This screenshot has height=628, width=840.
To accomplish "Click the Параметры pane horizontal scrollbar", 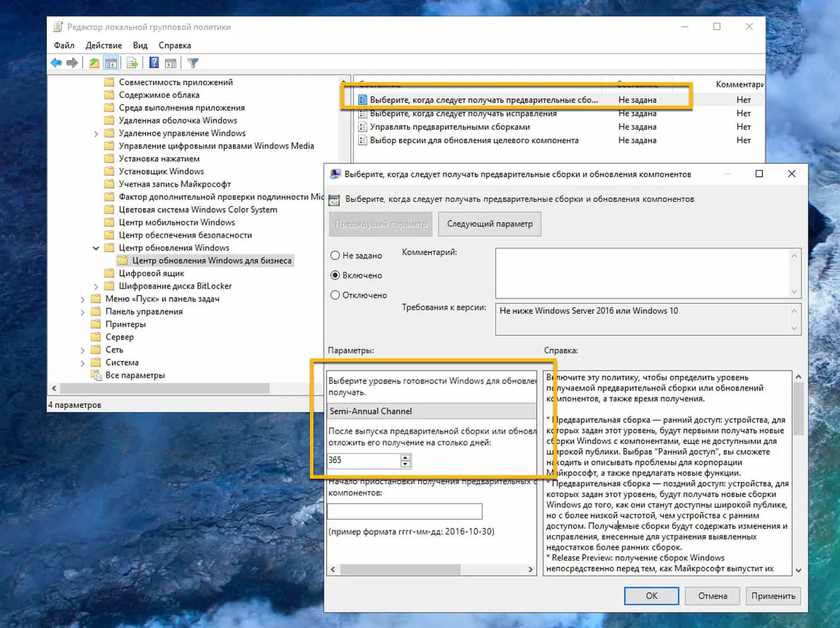I will point(432,570).
